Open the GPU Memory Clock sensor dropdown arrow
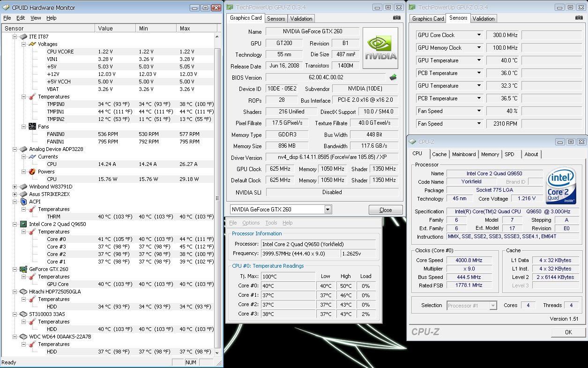 coord(479,48)
